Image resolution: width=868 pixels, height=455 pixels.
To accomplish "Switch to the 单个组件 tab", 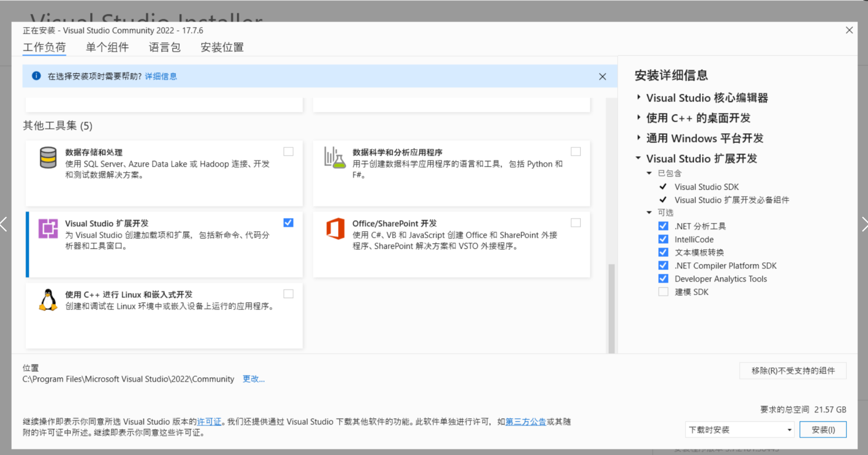I will point(107,47).
